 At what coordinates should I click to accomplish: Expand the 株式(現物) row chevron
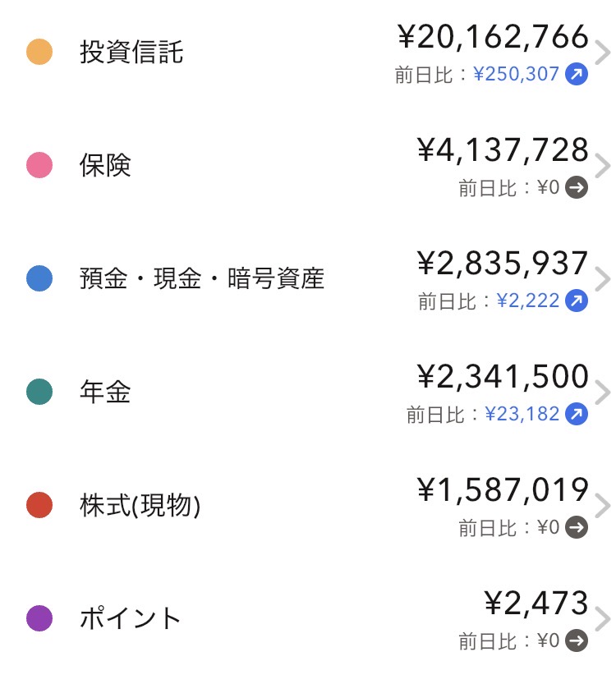coord(604,507)
